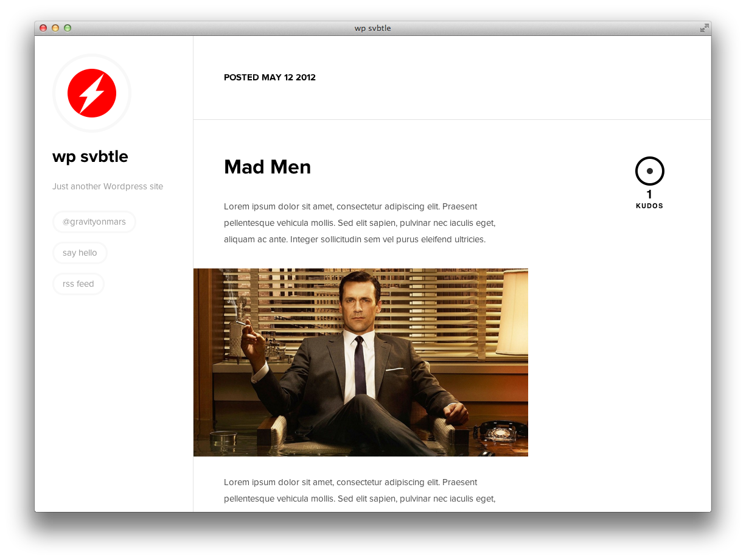The width and height of the screenshot is (746, 560).
Task: Minimize the window with the yellow button
Action: click(x=55, y=28)
